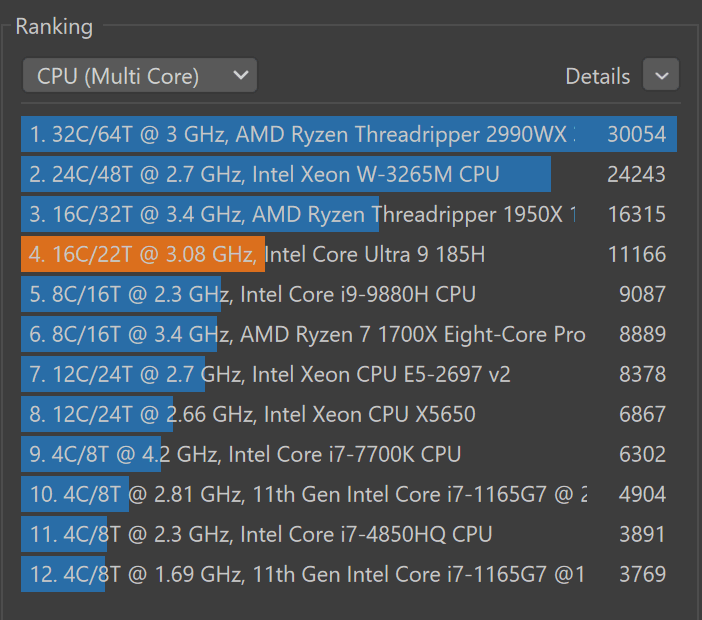Click the score 8889
Viewport: 702px width, 620px height.
tap(642, 334)
